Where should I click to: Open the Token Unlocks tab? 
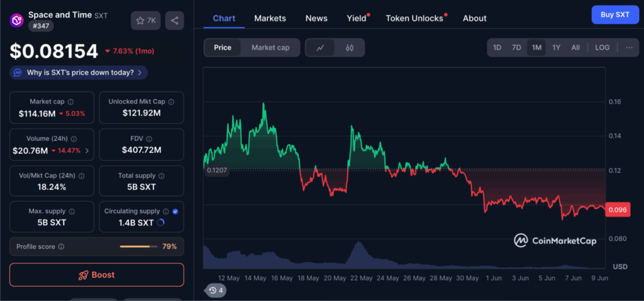click(414, 18)
